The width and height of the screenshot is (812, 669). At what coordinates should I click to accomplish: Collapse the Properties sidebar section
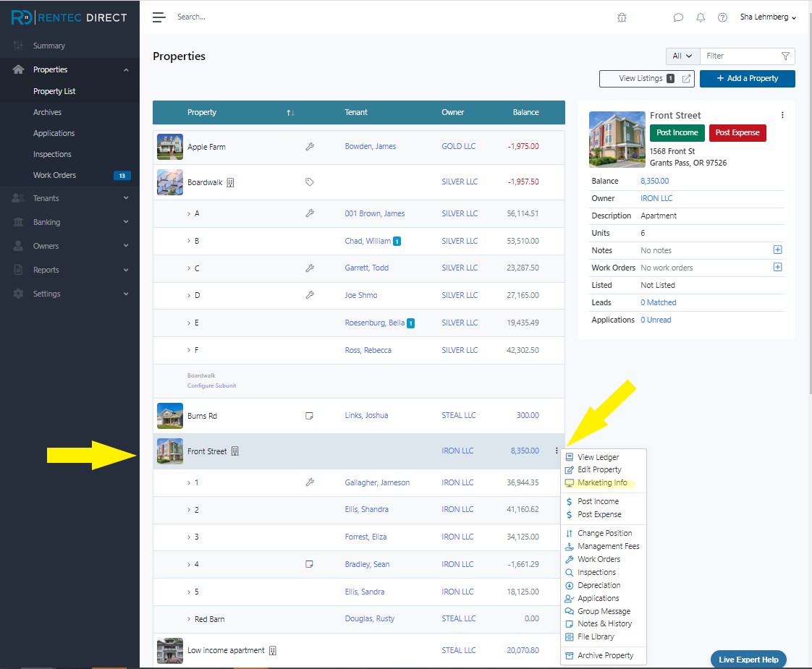click(x=126, y=70)
